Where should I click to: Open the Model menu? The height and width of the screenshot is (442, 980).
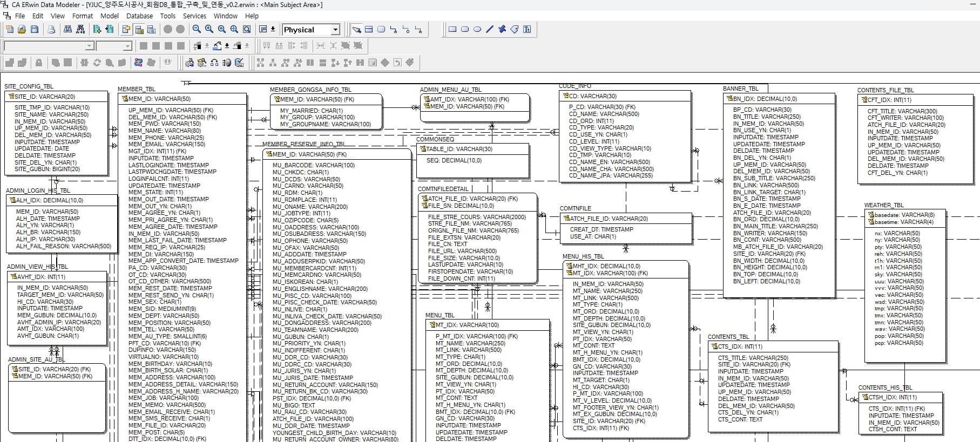point(110,16)
